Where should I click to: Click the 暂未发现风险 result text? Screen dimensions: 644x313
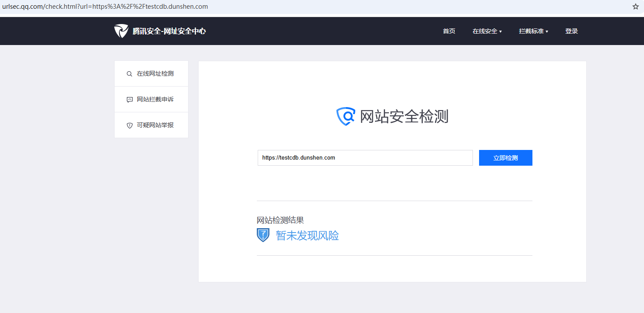307,236
